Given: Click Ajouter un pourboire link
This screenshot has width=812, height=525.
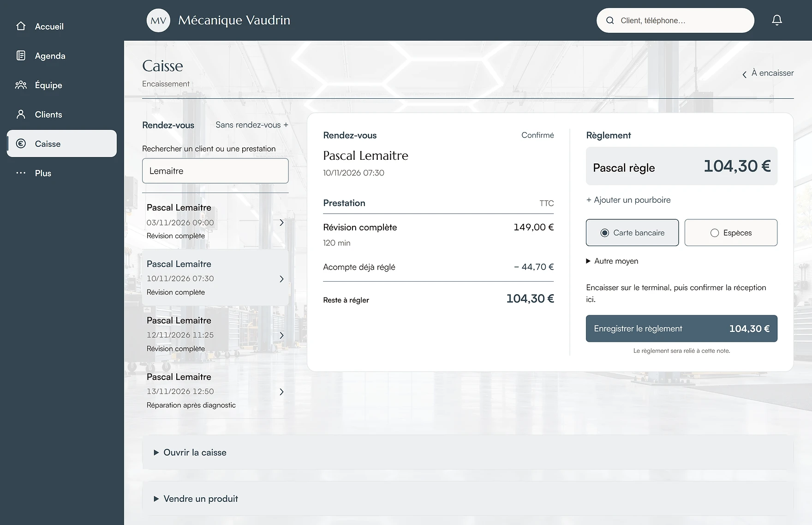Looking at the screenshot, I should 628,200.
